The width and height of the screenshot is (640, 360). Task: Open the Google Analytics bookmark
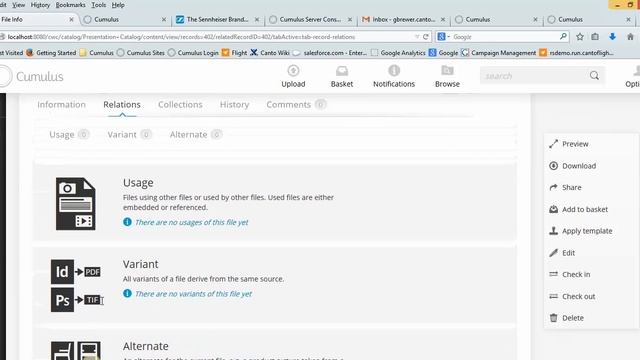(398, 53)
